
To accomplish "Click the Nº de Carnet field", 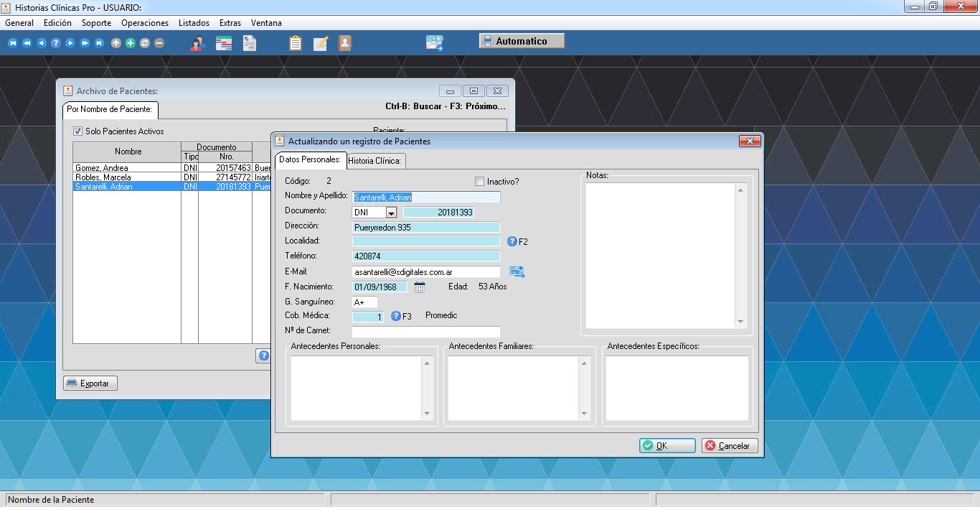I will 425,332.
